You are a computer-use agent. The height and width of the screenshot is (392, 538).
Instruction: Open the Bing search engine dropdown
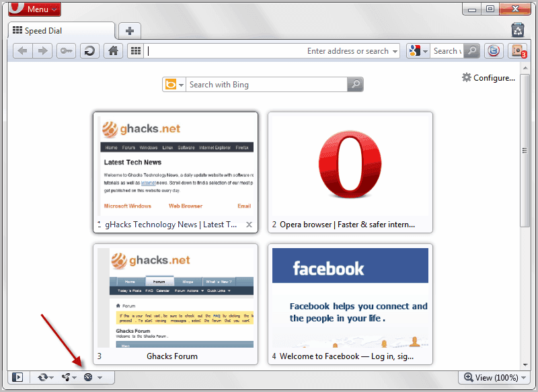pyautogui.click(x=174, y=84)
